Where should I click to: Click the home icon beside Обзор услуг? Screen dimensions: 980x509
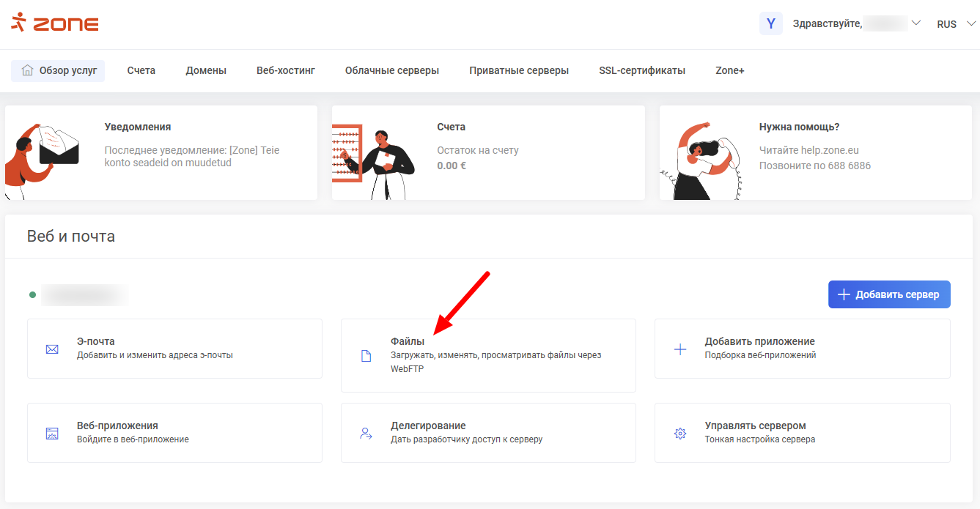click(x=27, y=70)
